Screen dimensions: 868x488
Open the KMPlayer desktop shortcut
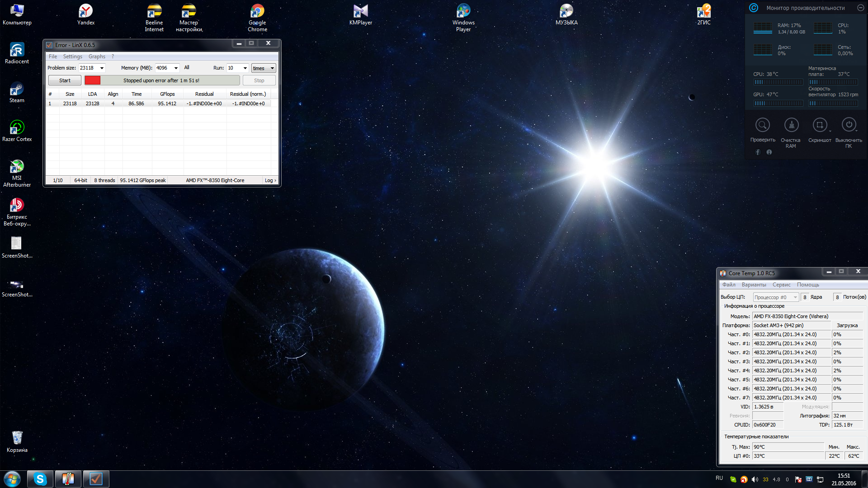pos(360,12)
